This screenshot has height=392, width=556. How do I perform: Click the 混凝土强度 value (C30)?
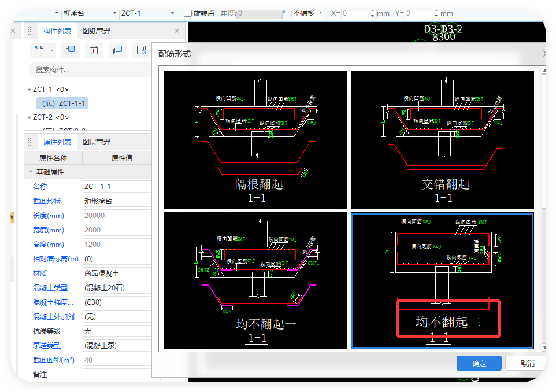[117, 302]
